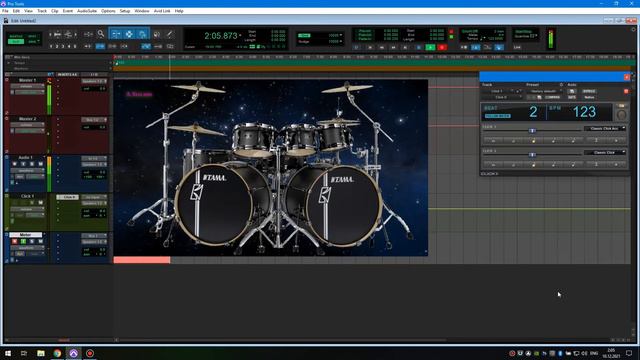
Task: Select the Grabber tool
Action: coord(142,34)
